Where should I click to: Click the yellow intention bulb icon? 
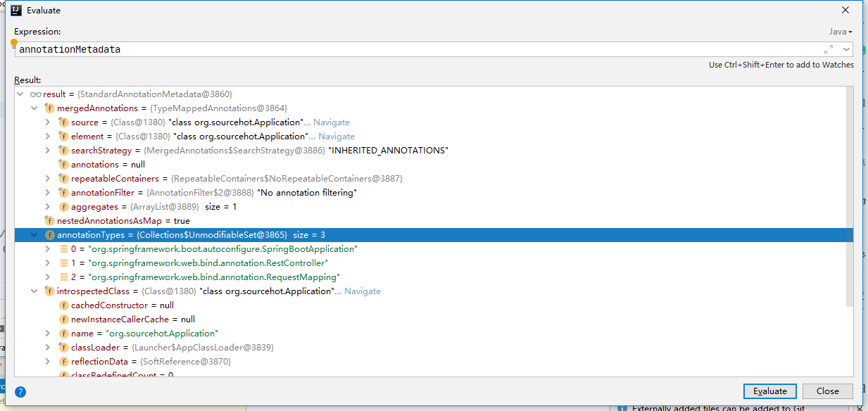(x=14, y=42)
